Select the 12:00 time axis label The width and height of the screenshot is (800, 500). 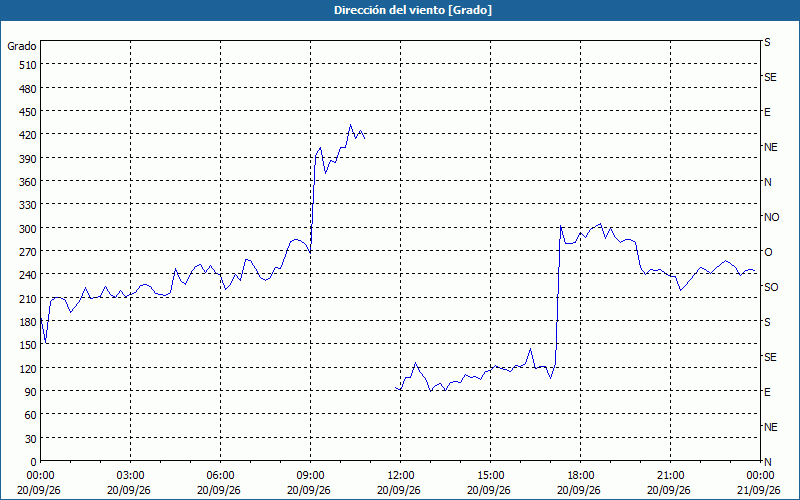pos(401,476)
